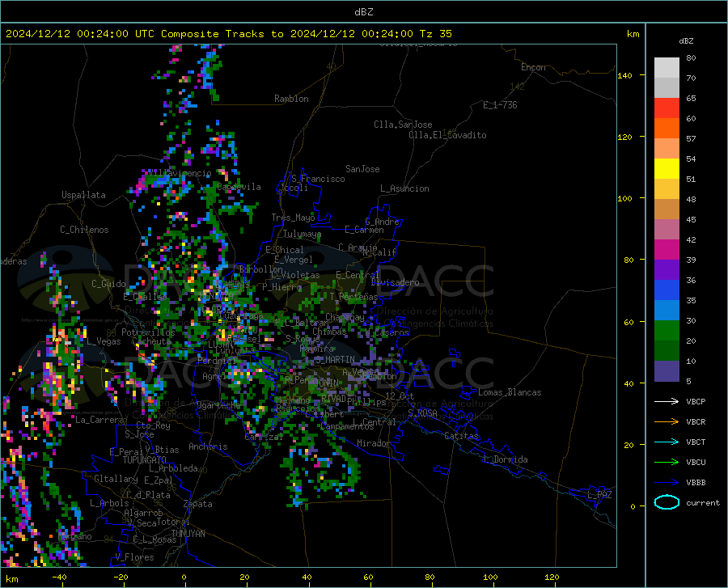The height and width of the screenshot is (588, 728).
Task: Click the V_Flores place label
Action: tap(134, 557)
